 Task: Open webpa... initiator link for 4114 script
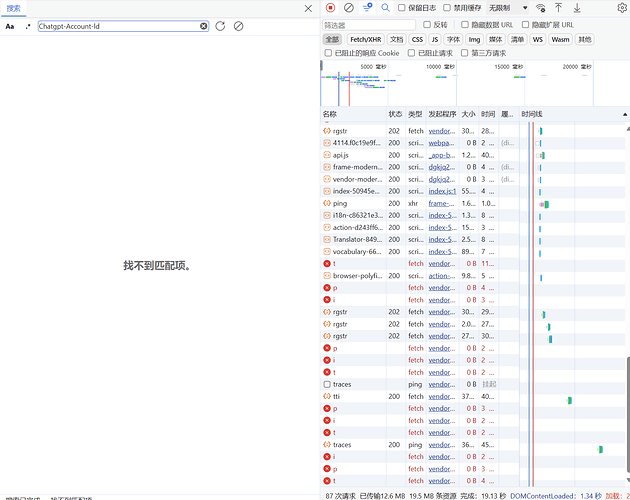[442, 143]
